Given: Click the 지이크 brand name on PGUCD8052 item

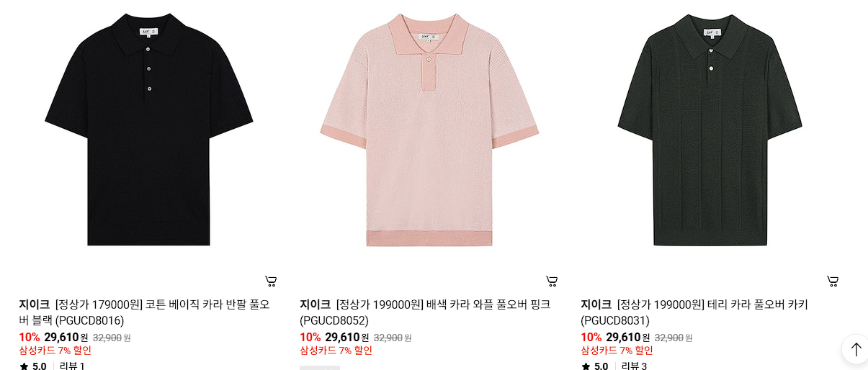Looking at the screenshot, I should (316, 304).
